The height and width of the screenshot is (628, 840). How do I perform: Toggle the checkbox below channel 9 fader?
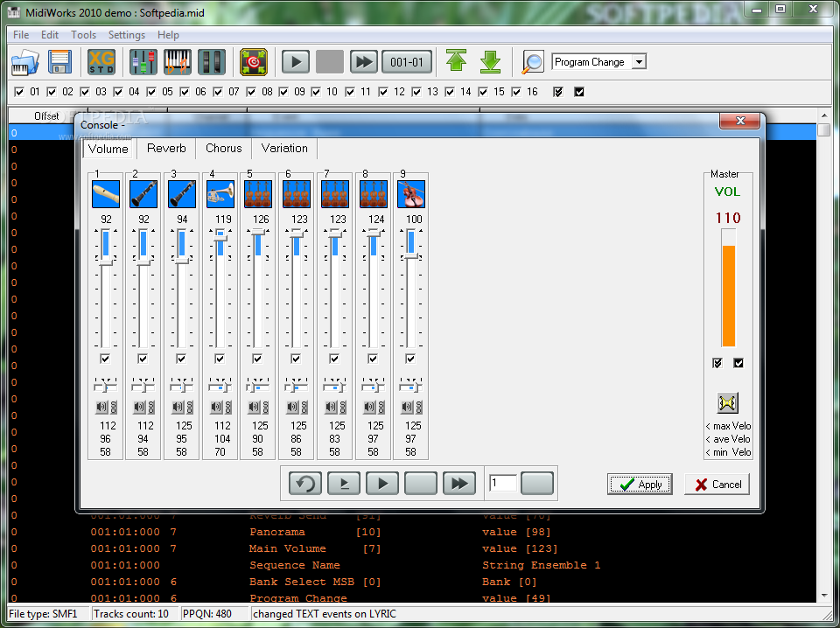[x=410, y=359]
